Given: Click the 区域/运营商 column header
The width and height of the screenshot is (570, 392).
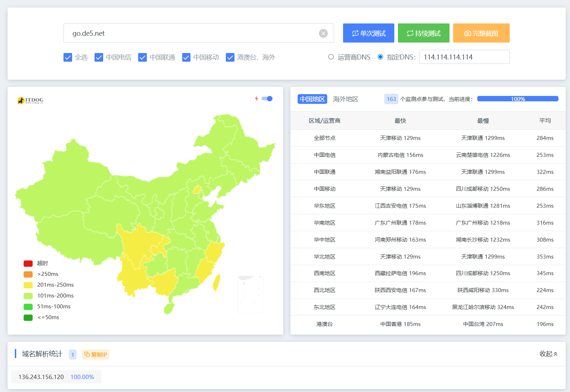Looking at the screenshot, I should pos(325,121).
